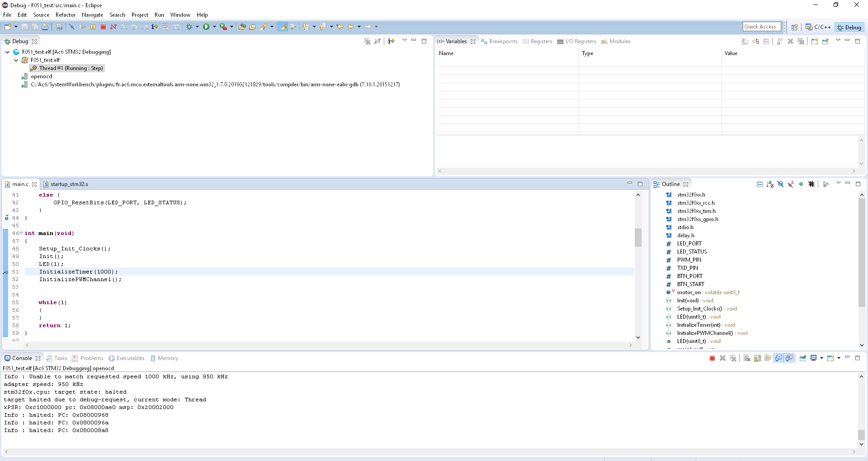Click the green Run button

click(206, 27)
